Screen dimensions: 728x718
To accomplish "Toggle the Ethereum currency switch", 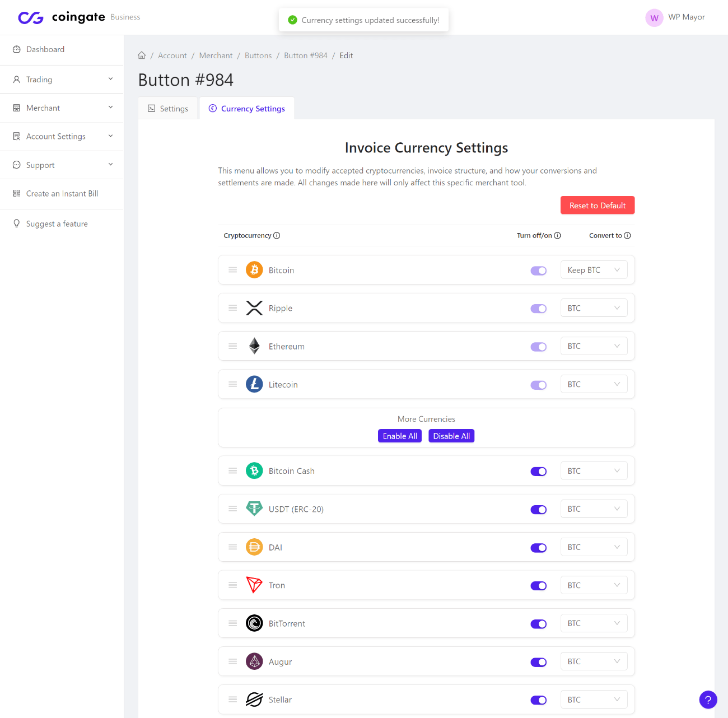I will [539, 347].
